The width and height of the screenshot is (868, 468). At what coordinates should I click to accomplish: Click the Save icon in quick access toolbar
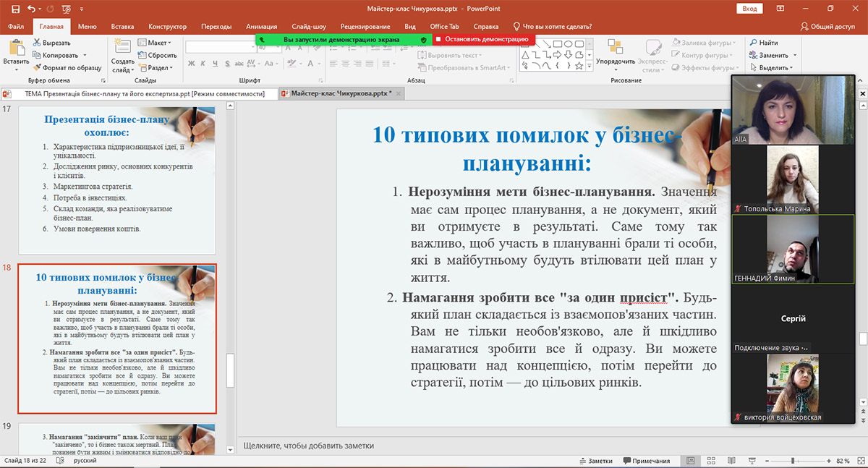tap(15, 9)
